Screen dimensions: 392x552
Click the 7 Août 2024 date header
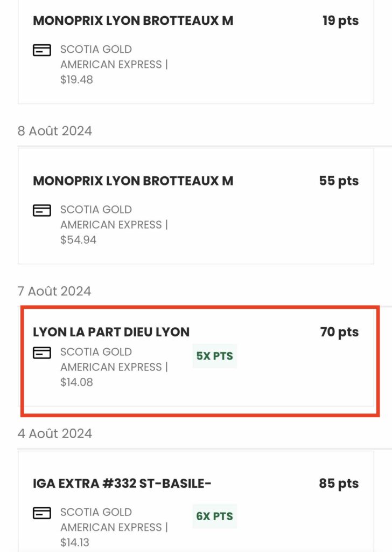click(x=54, y=291)
